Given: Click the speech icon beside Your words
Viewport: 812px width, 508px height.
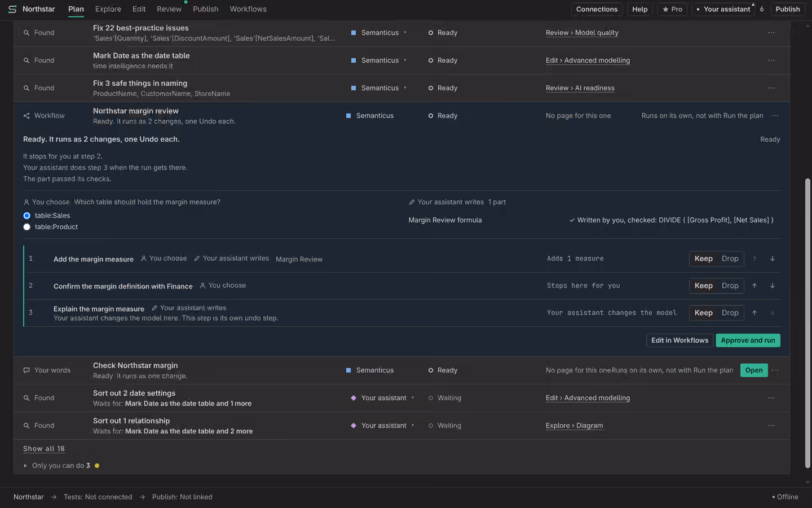Looking at the screenshot, I should click(27, 370).
